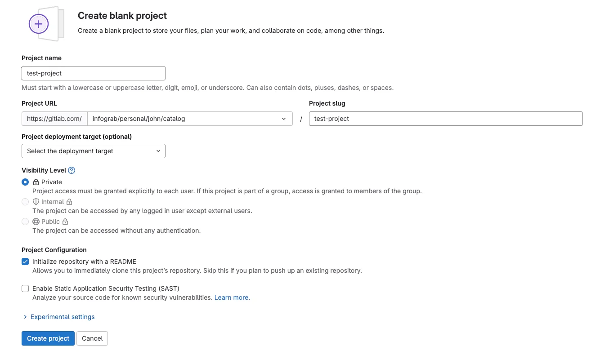Image resolution: width=600 pixels, height=364 pixels.
Task: Click the Project name input field
Action: (93, 73)
